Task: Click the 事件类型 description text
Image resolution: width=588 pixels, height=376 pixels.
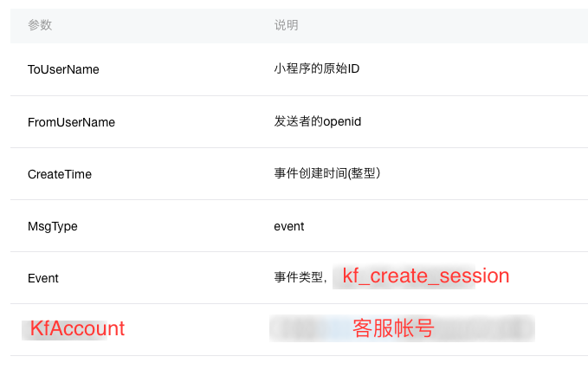Action: [x=298, y=277]
